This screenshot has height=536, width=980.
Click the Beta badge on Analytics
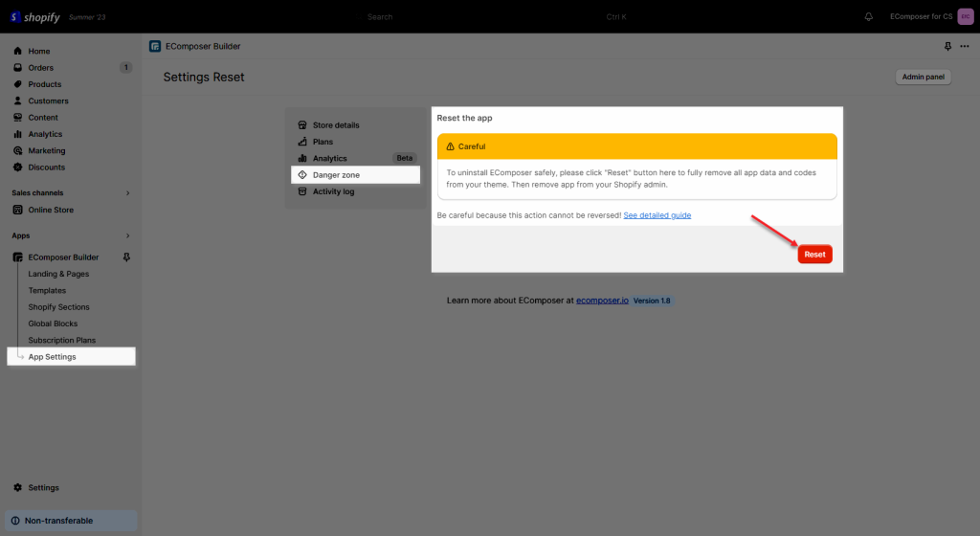[x=405, y=158]
